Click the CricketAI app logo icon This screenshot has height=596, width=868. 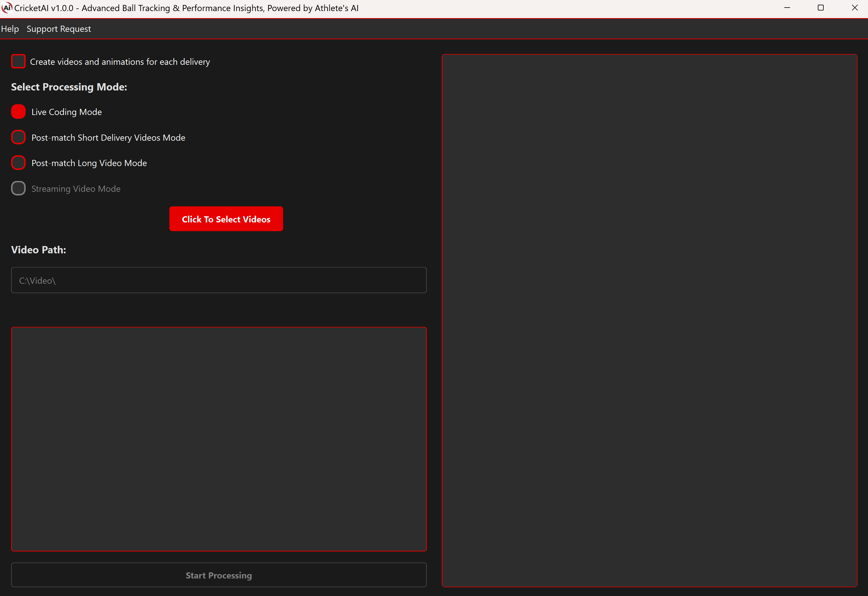click(x=7, y=8)
